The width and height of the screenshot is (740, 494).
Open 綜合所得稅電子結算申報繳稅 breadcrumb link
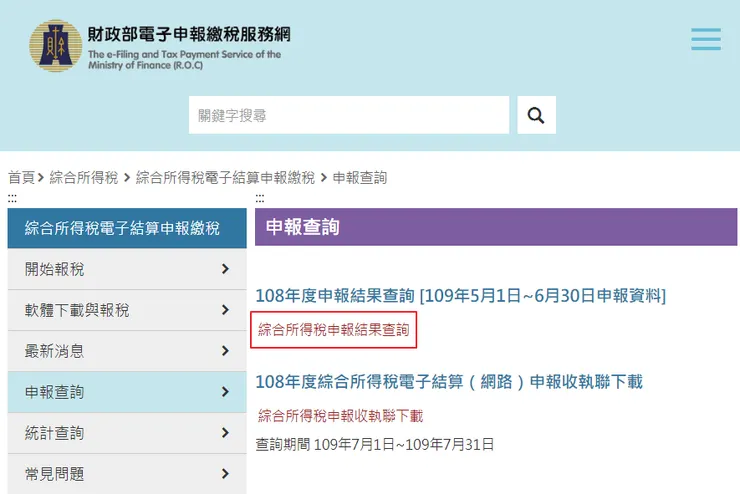[x=225, y=178]
